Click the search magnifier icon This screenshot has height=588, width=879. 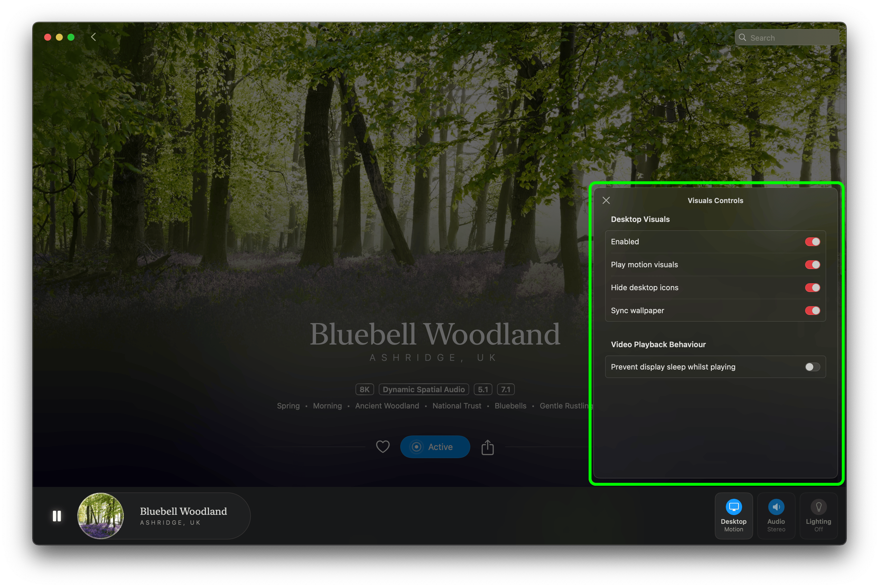click(742, 37)
